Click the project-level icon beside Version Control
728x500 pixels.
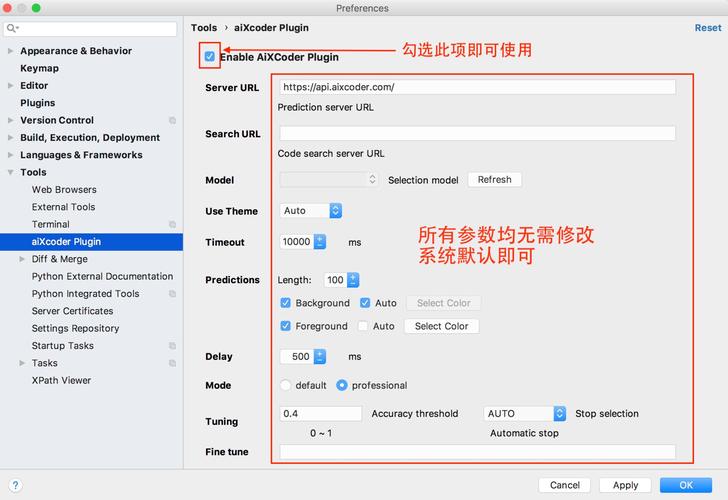tap(172, 120)
